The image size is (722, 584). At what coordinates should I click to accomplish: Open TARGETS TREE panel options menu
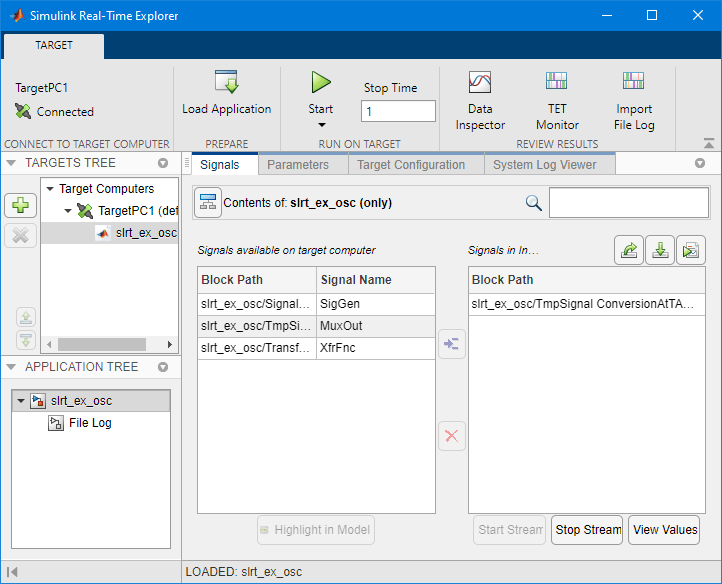[x=163, y=163]
